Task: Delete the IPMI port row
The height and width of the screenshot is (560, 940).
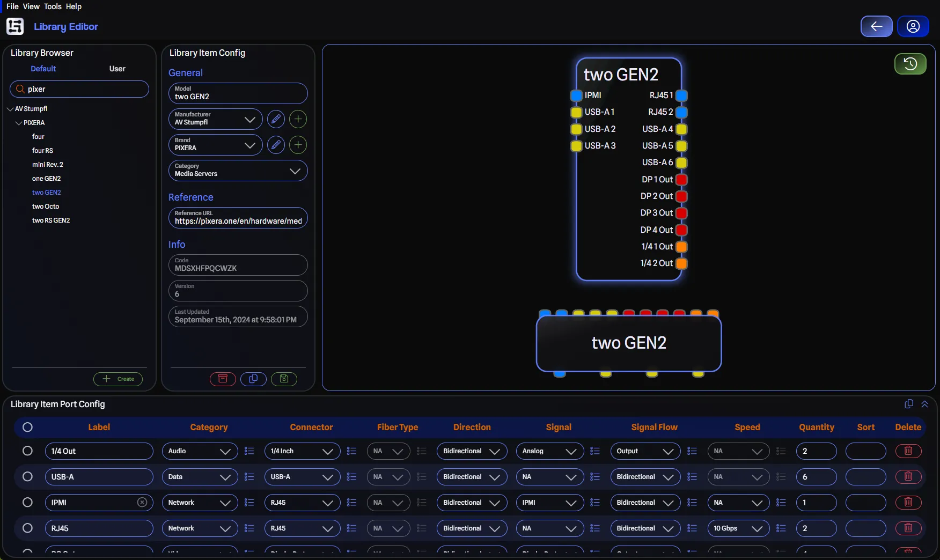Action: (908, 503)
